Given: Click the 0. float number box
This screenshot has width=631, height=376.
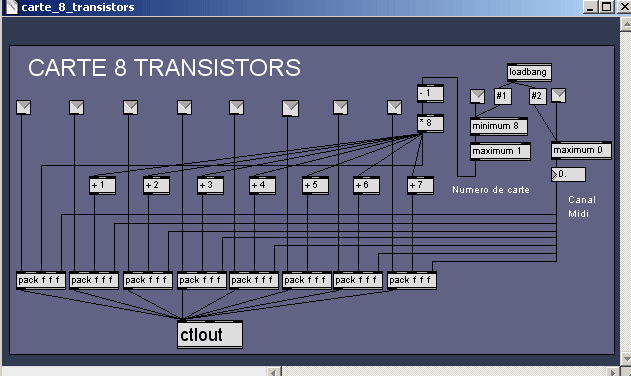Looking at the screenshot, I should [568, 175].
